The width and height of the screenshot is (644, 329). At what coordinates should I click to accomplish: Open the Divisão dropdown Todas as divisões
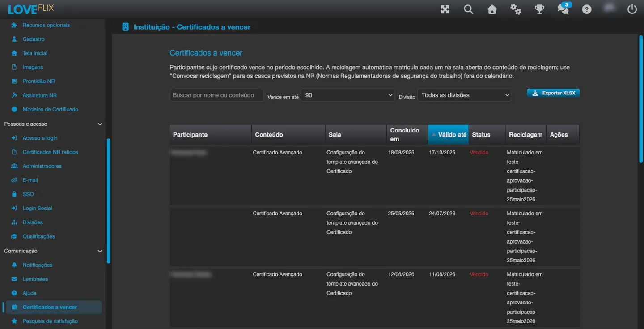pos(464,95)
